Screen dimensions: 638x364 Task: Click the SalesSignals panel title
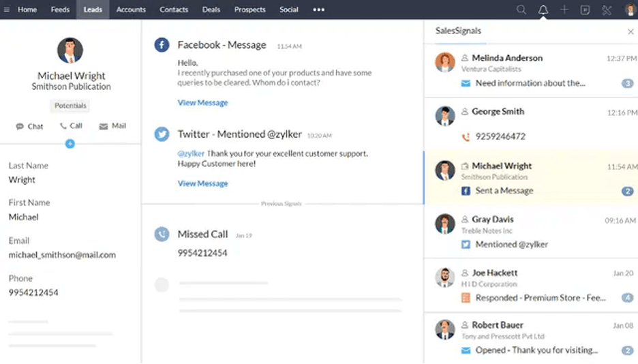(458, 31)
